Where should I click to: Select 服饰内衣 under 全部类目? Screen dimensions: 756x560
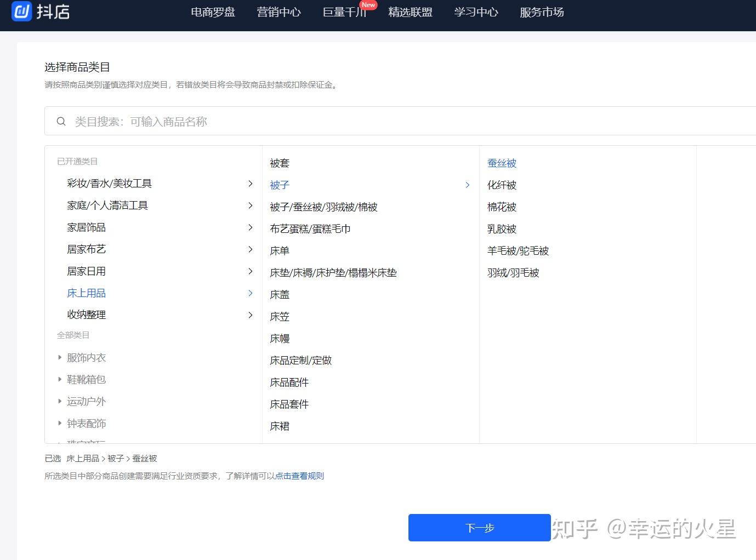[x=86, y=358]
